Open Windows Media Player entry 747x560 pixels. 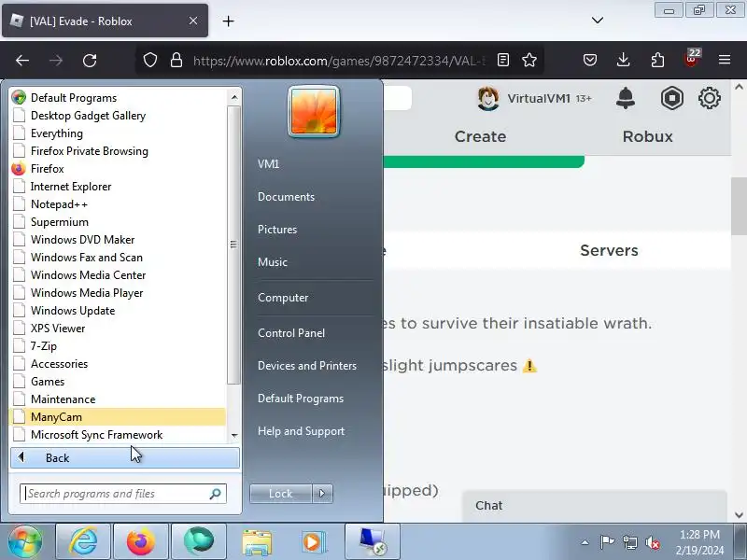pyautogui.click(x=119, y=293)
